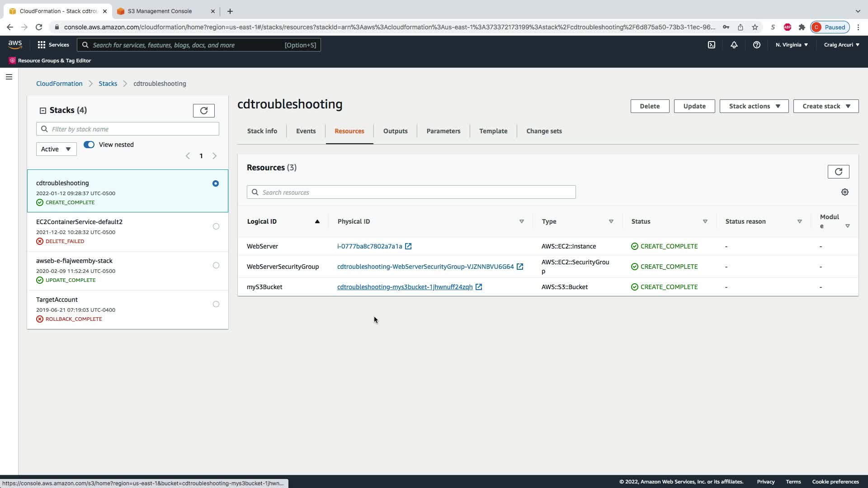Open AWS CloudShell icon in top bar

point(712,45)
